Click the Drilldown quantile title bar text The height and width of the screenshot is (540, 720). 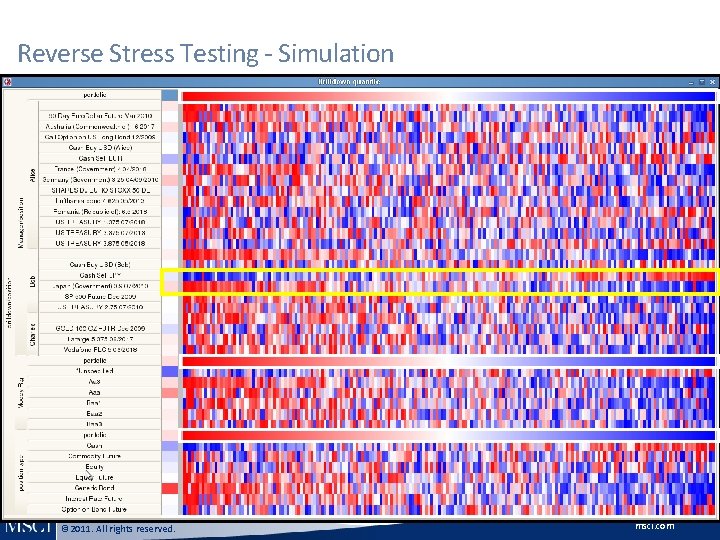tap(349, 82)
